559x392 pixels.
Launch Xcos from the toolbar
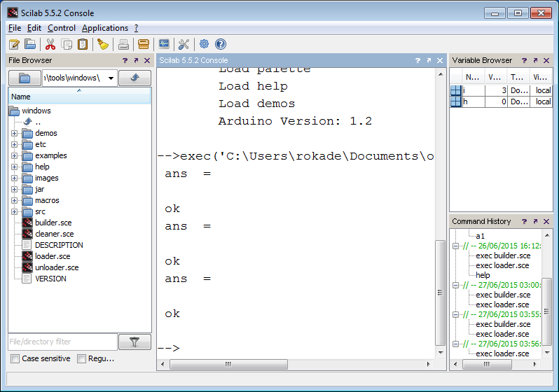pos(164,44)
